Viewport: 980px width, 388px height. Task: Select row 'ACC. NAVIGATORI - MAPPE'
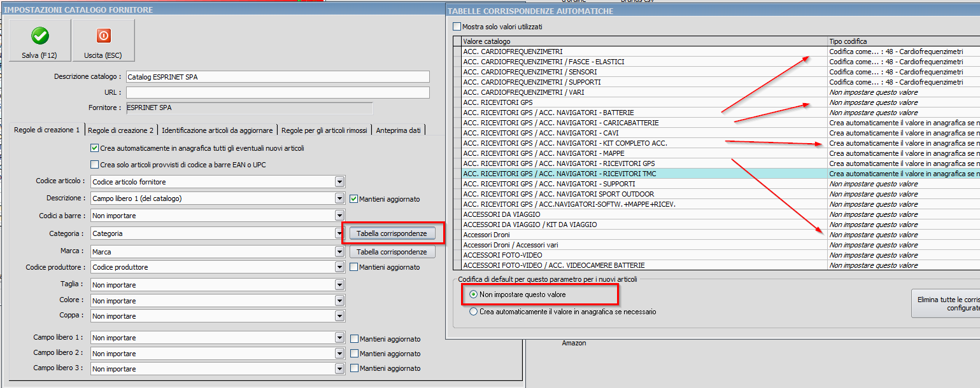tap(716, 153)
